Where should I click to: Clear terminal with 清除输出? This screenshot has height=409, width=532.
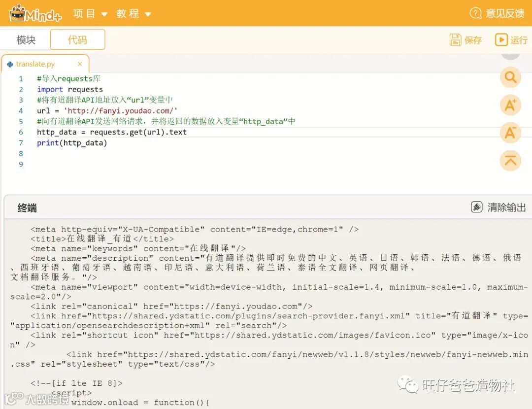[499, 207]
